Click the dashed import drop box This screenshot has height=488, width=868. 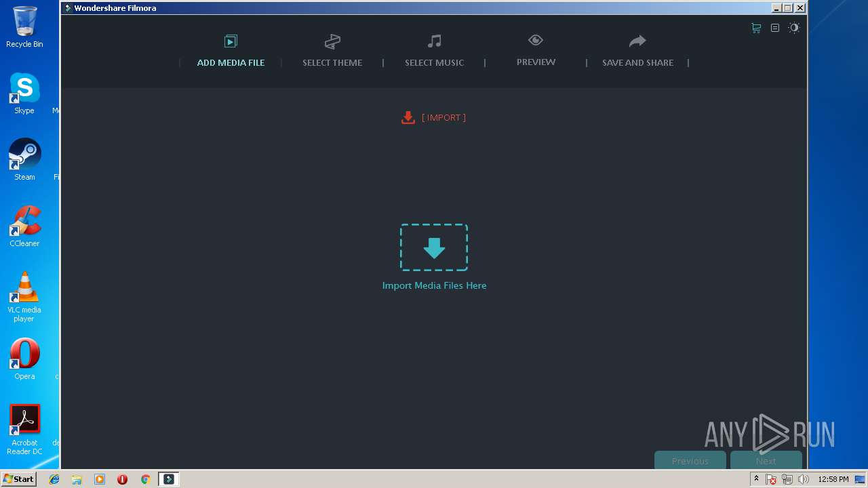(434, 247)
